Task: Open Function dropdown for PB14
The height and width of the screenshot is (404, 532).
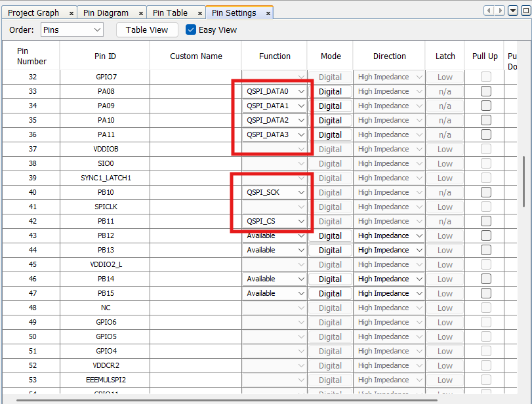Action: (x=274, y=279)
